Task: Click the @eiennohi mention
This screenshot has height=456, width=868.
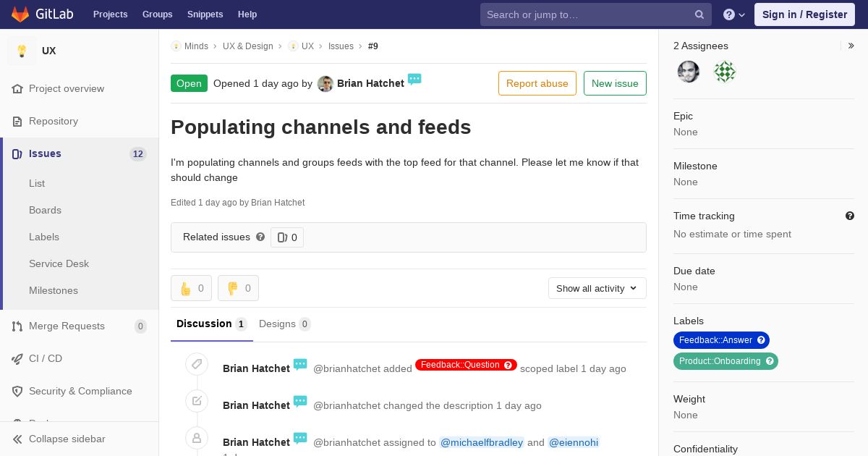Action: pyautogui.click(x=574, y=442)
